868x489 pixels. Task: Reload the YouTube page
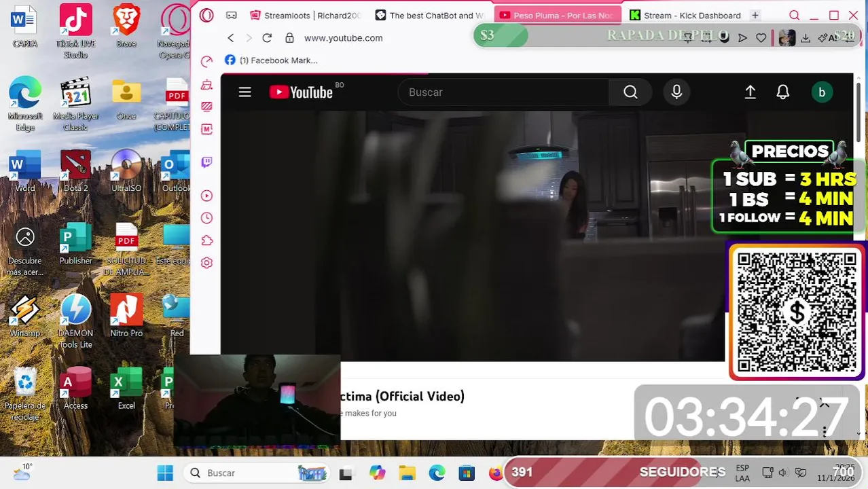[x=267, y=38]
